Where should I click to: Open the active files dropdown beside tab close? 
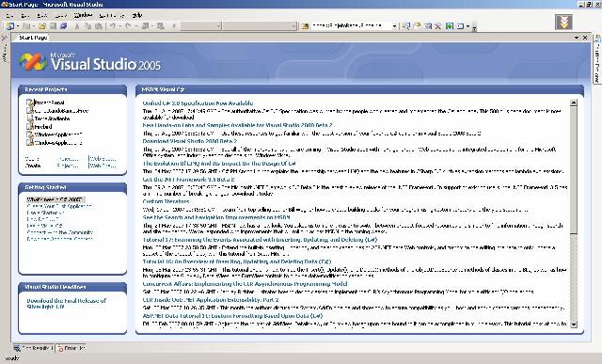577,38
